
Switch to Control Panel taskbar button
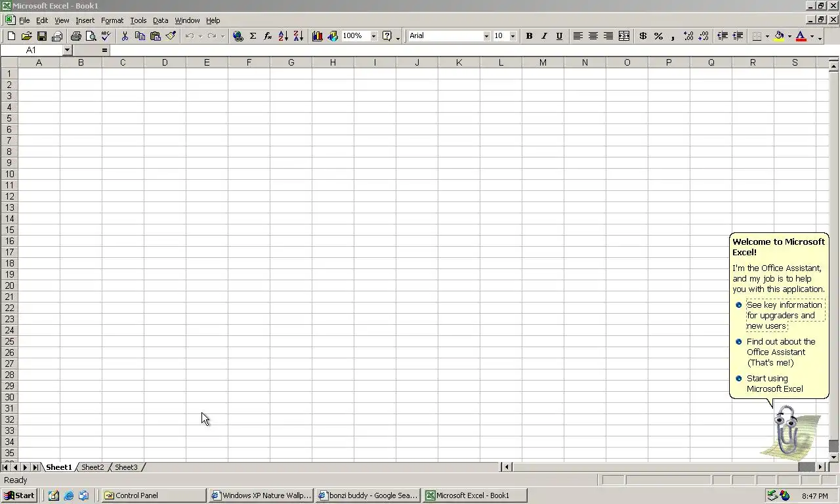[x=154, y=495]
